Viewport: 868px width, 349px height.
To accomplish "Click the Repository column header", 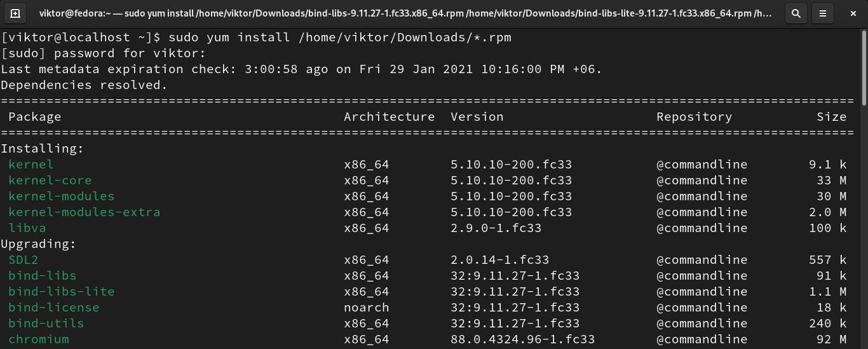I will (x=694, y=116).
